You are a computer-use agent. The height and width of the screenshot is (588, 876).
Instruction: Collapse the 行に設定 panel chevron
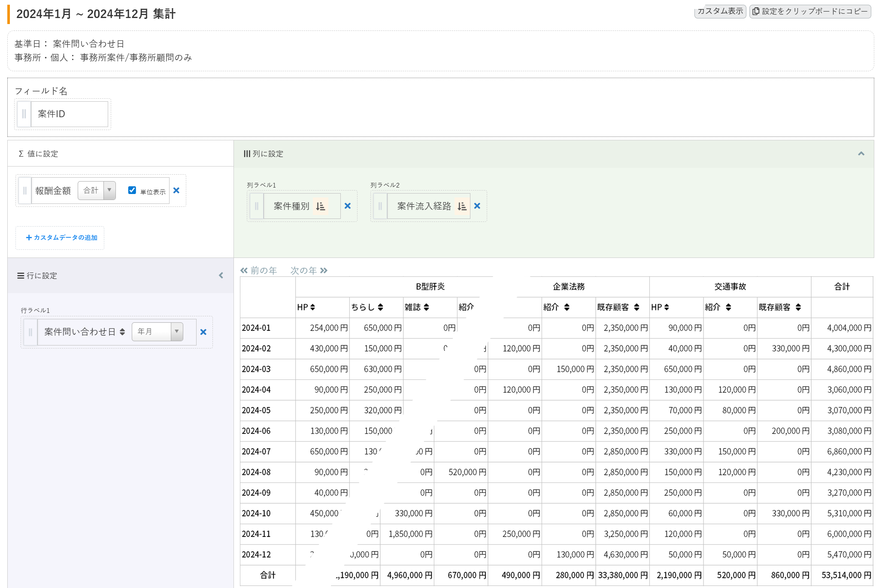(x=221, y=276)
